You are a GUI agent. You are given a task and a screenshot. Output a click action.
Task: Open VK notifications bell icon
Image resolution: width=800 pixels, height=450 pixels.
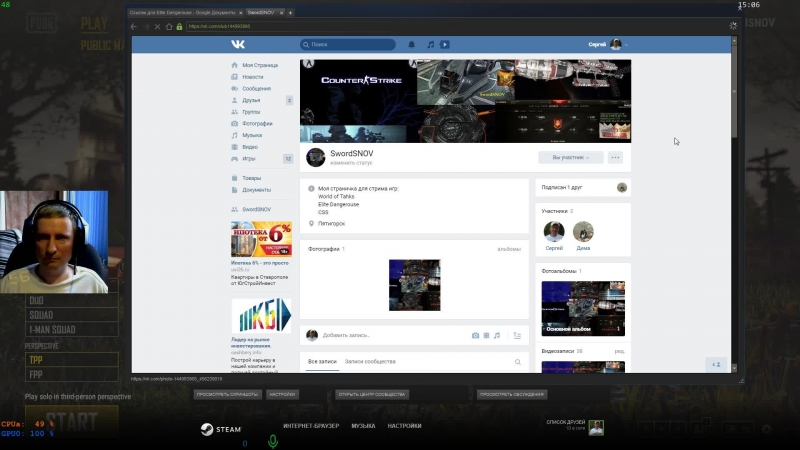pos(411,44)
